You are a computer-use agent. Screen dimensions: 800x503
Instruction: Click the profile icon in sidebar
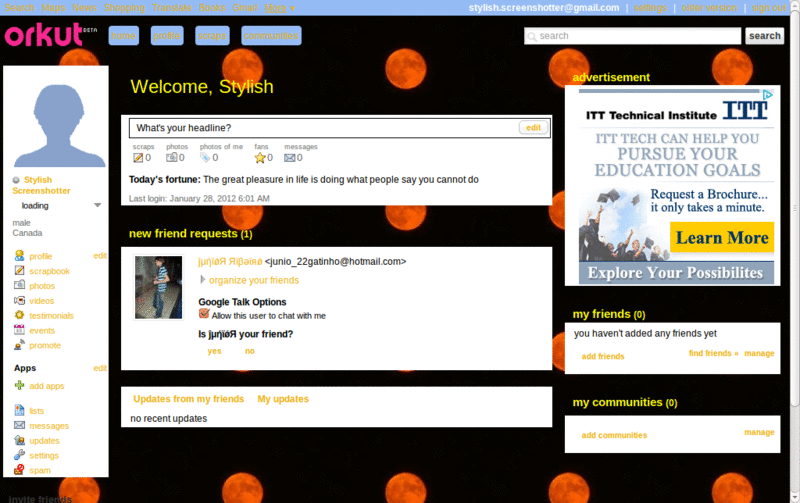point(19,256)
